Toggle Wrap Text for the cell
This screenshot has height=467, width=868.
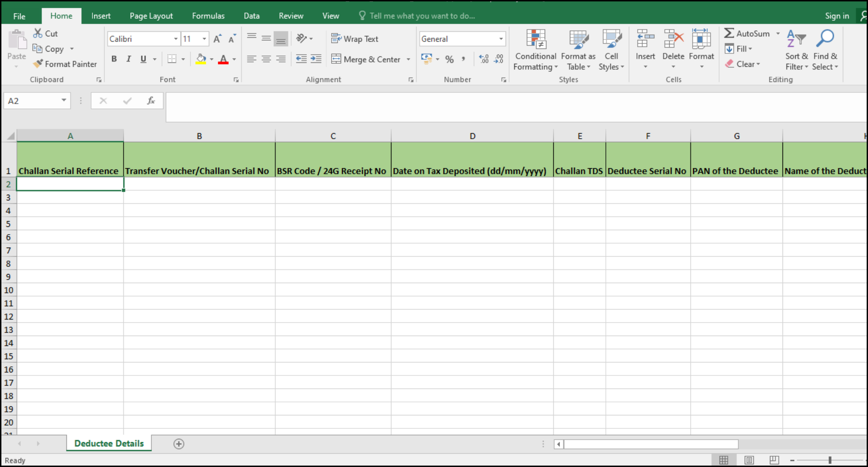pos(355,39)
